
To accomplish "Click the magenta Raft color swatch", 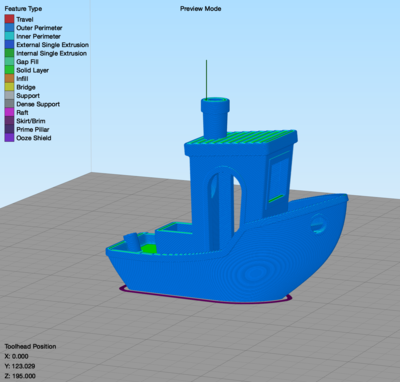I will [9, 113].
